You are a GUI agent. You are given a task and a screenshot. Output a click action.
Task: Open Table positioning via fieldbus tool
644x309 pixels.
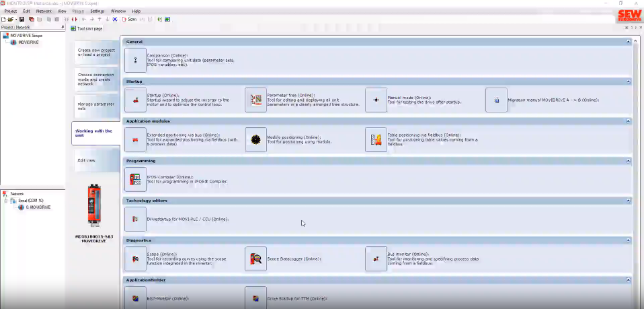376,139
